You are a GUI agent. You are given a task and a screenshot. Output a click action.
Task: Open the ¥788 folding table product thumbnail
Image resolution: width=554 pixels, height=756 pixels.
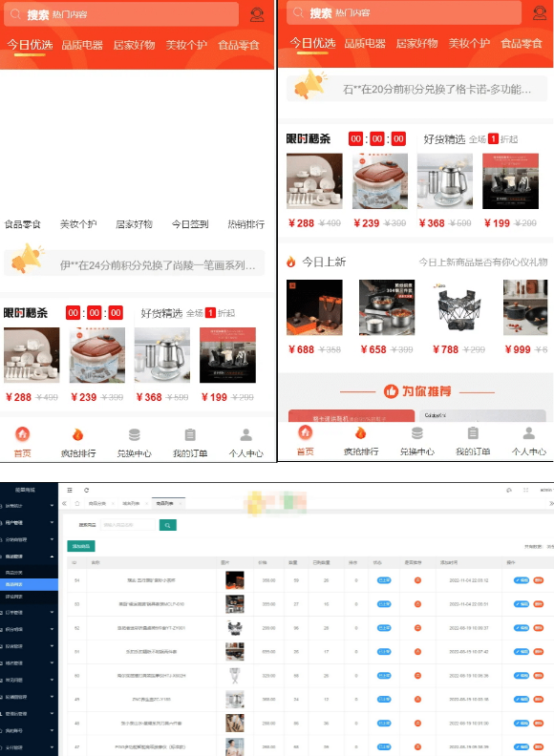click(458, 307)
